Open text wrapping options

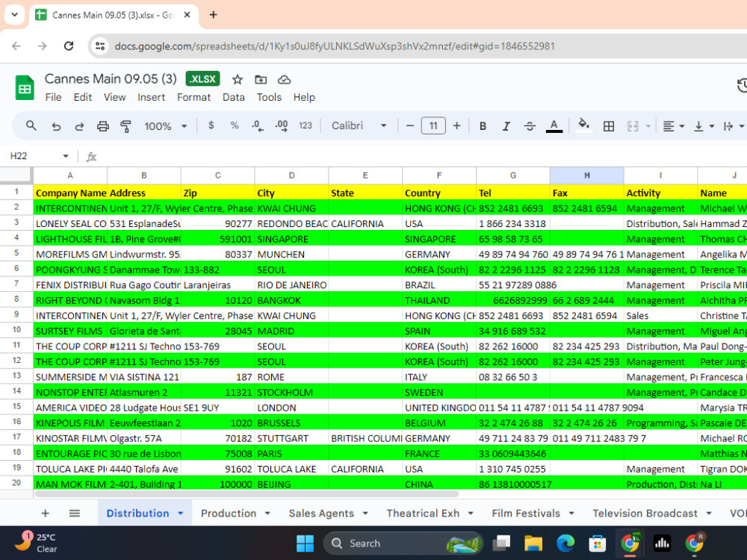pyautogui.click(x=733, y=126)
